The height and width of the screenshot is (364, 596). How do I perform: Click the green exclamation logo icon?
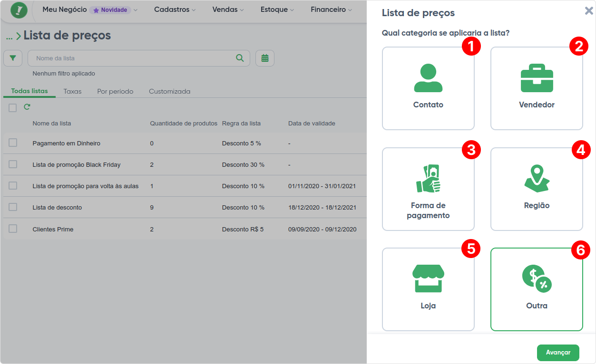click(x=19, y=10)
